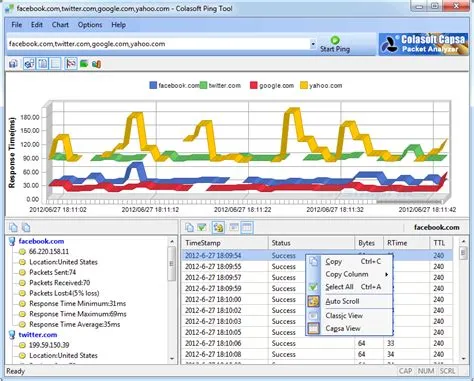Click the green twitter.com legend swatch
The width and height of the screenshot is (474, 381).
click(203, 85)
